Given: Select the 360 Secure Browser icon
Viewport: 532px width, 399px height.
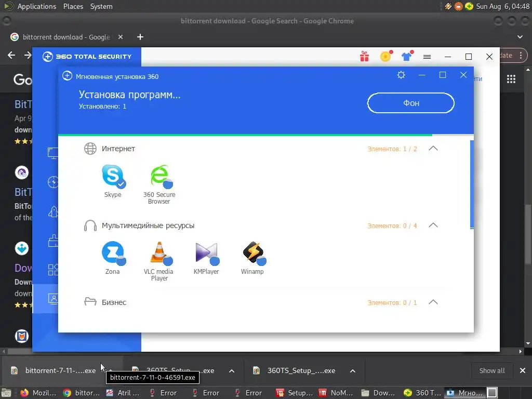Looking at the screenshot, I should pos(161,176).
